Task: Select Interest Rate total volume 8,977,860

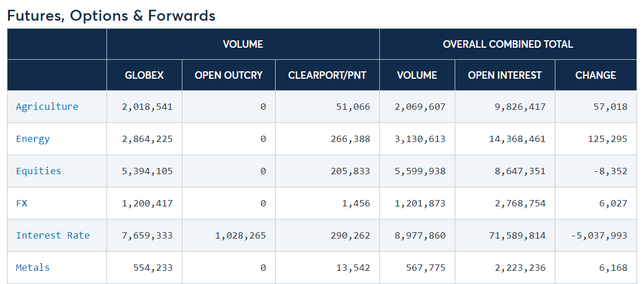Action: pos(420,235)
